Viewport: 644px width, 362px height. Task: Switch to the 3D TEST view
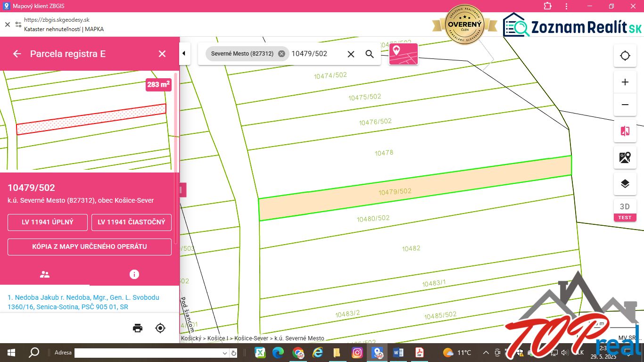[x=625, y=210]
